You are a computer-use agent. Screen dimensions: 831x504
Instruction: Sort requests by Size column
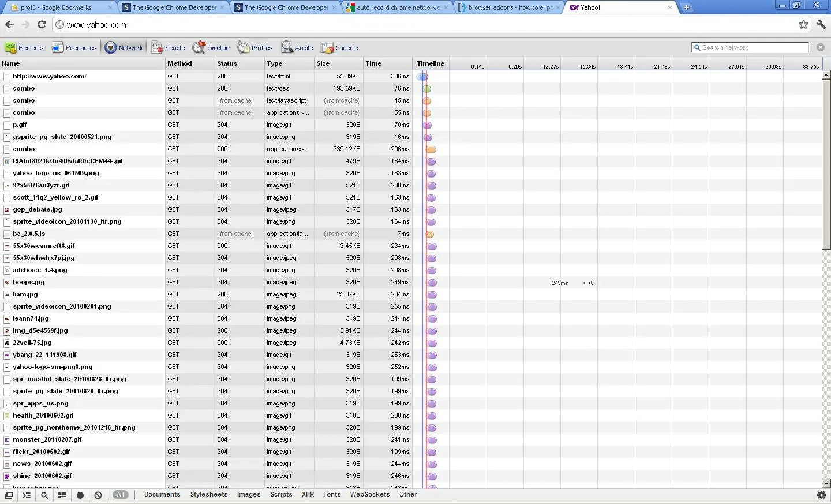pos(339,63)
